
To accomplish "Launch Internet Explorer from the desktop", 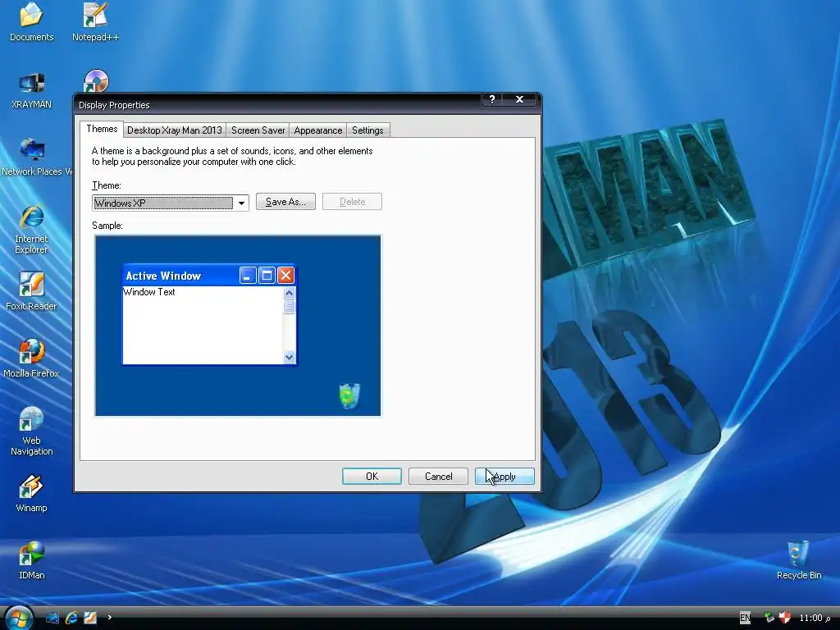I will point(32,230).
